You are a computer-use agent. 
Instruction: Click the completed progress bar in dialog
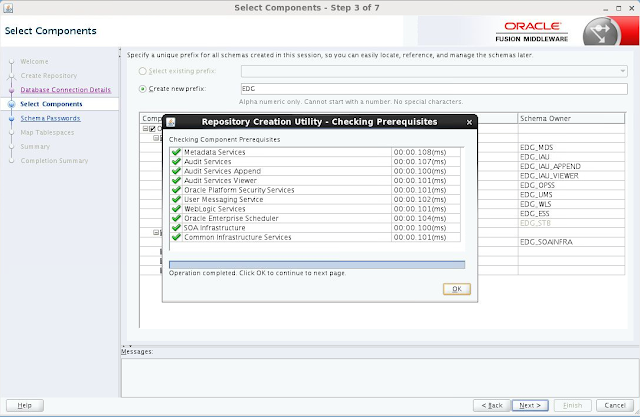coord(317,265)
